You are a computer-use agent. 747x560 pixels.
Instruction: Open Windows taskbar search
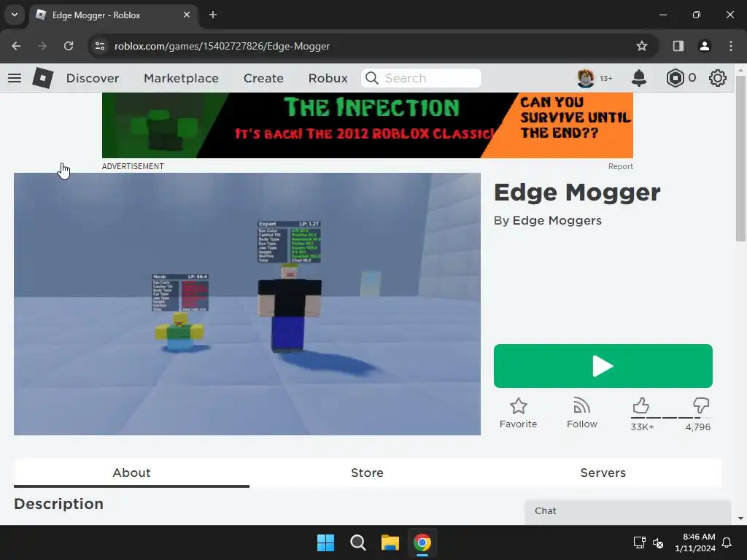pyautogui.click(x=357, y=542)
